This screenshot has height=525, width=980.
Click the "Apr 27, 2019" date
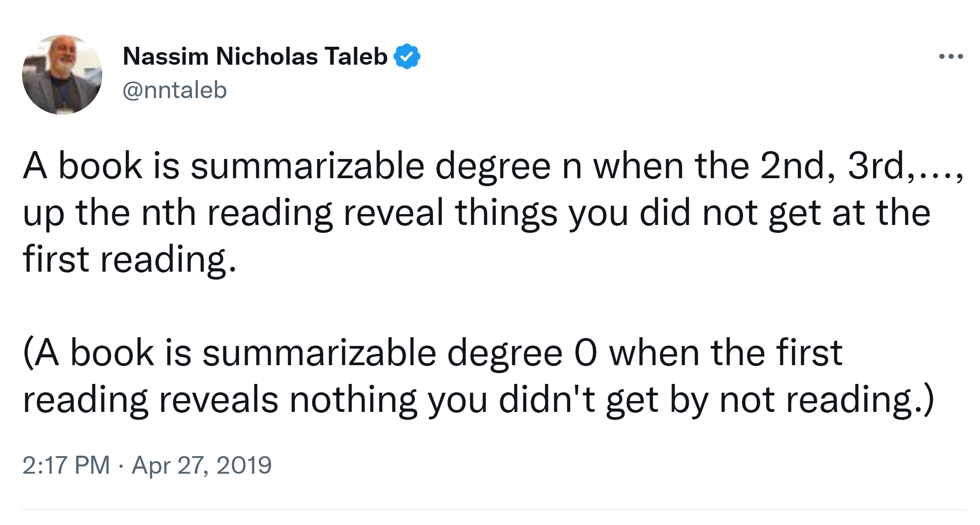(x=202, y=465)
